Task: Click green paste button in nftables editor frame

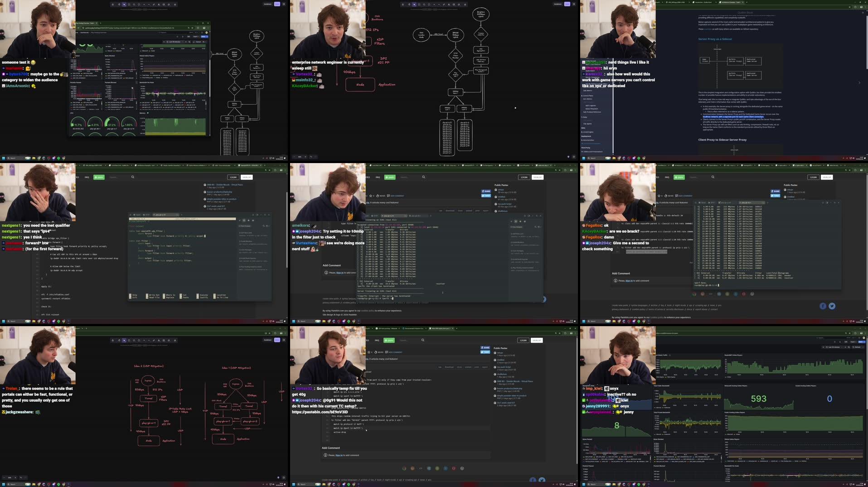Action: coord(99,177)
